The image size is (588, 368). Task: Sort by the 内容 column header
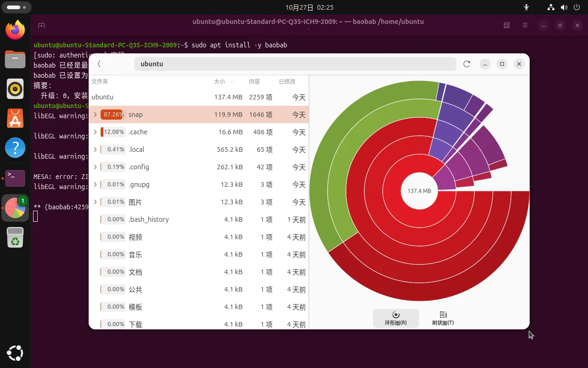[254, 81]
